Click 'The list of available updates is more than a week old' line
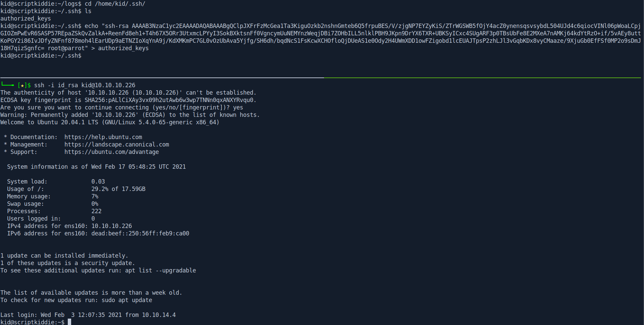The image size is (644, 325). [91, 293]
